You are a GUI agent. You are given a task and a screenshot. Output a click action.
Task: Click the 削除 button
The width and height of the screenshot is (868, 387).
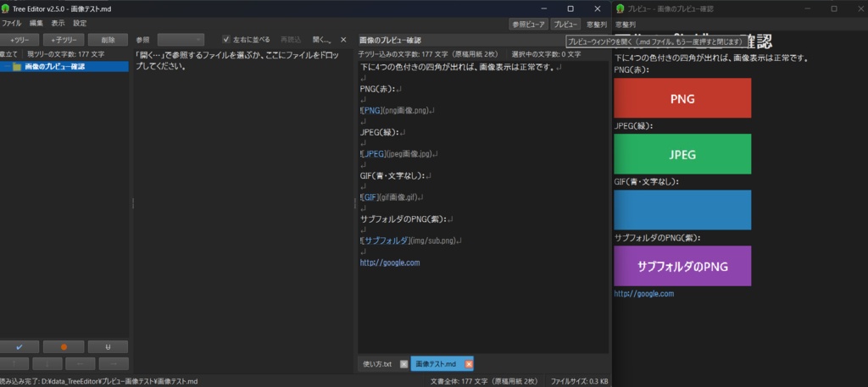tap(108, 40)
